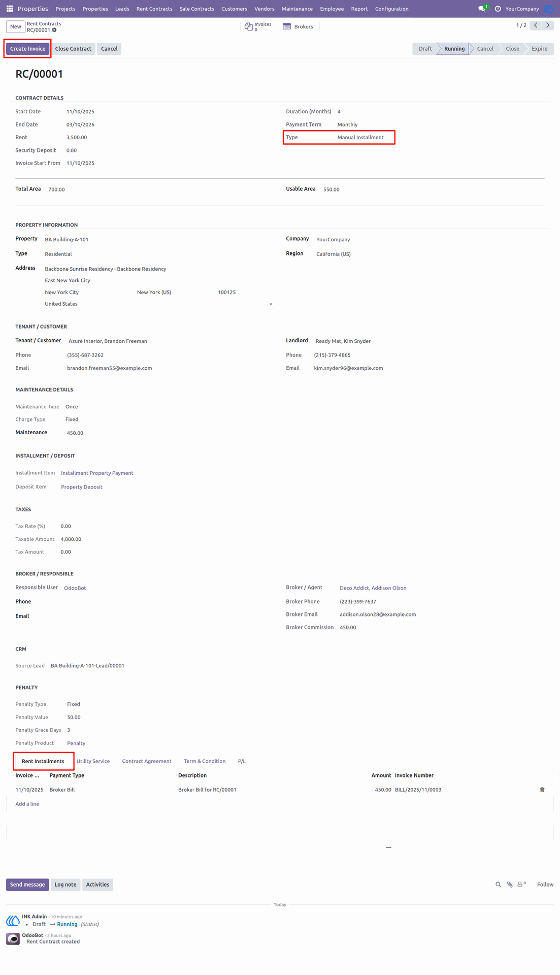Image resolution: width=560 pixels, height=975 pixels.
Task: Open the P/L tab
Action: point(242,761)
